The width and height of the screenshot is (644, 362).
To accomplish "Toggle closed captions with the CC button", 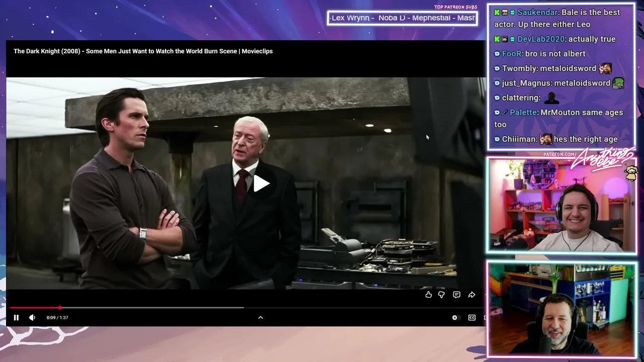I will point(472,318).
